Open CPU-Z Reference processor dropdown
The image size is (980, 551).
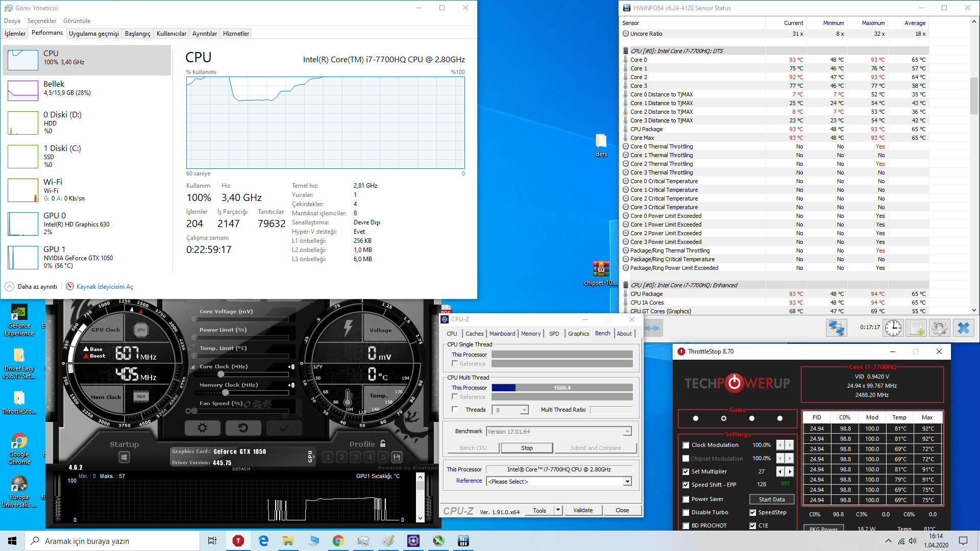[627, 482]
